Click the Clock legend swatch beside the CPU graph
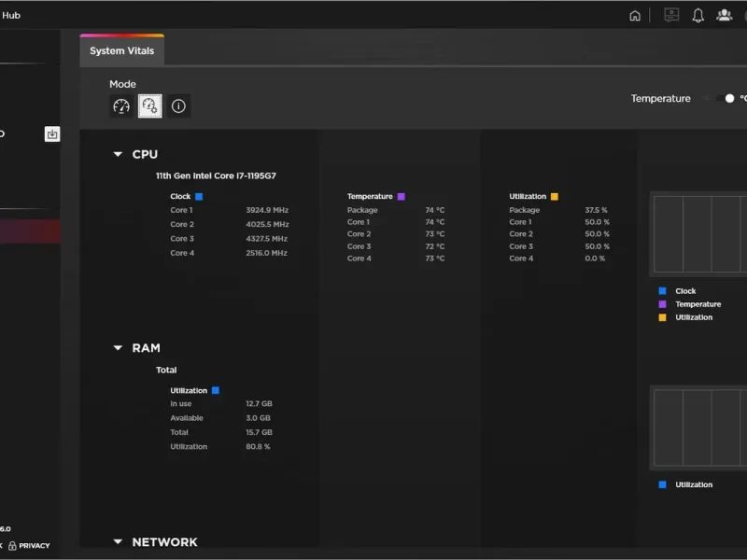The width and height of the screenshot is (747, 560). pyautogui.click(x=662, y=291)
